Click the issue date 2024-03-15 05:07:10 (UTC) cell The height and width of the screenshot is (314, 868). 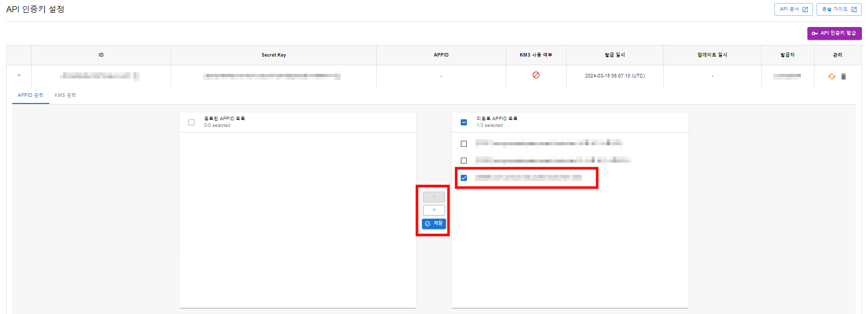click(615, 76)
